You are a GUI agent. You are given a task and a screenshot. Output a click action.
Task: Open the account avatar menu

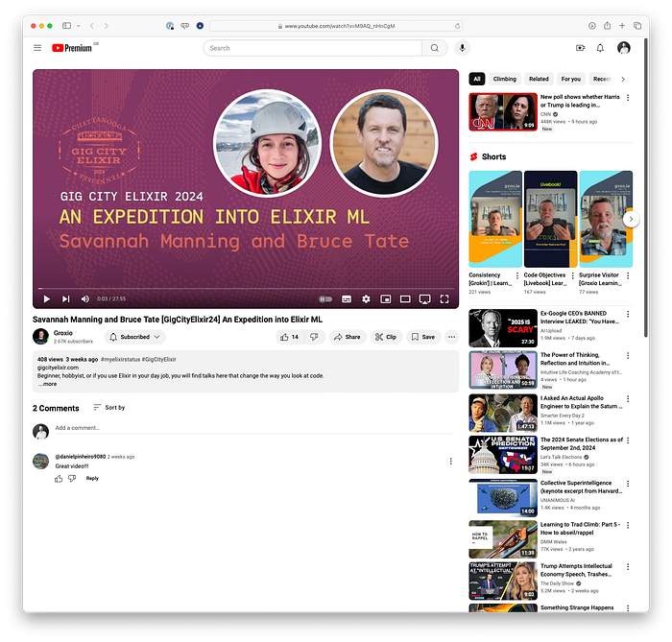pos(624,48)
